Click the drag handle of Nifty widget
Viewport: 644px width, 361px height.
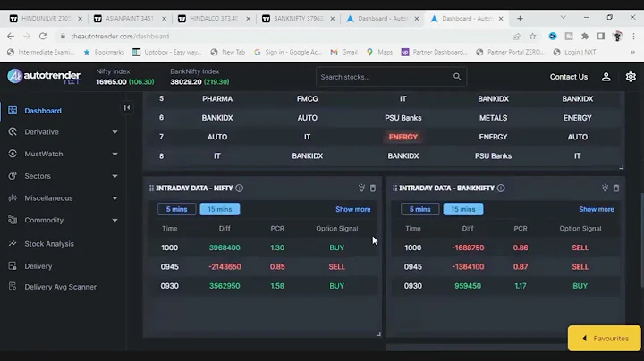151,188
